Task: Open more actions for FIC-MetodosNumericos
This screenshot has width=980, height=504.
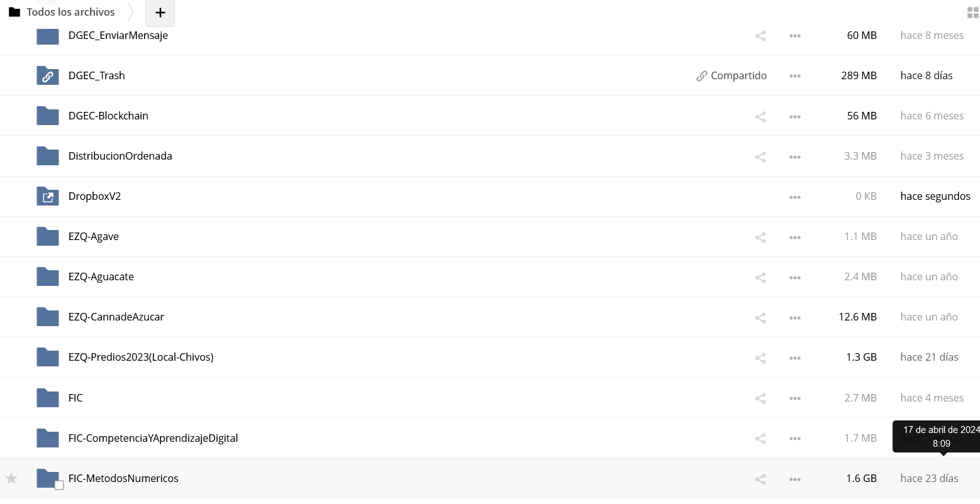Action: 795,479
